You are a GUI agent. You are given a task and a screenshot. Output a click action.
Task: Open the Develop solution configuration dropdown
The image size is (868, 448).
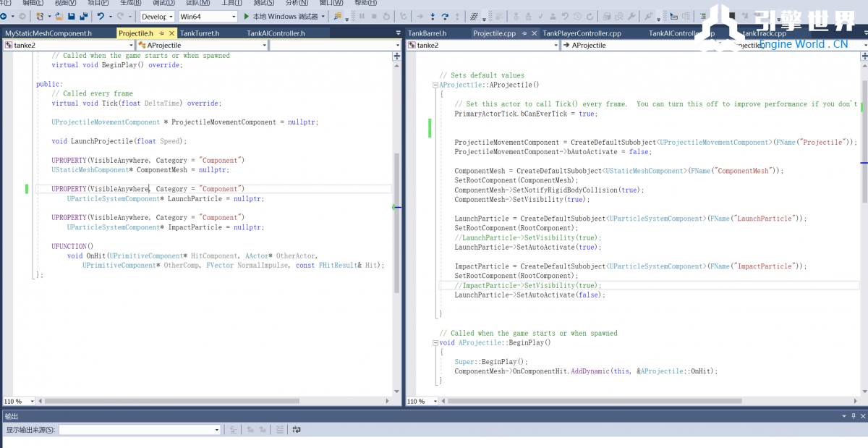click(x=171, y=16)
